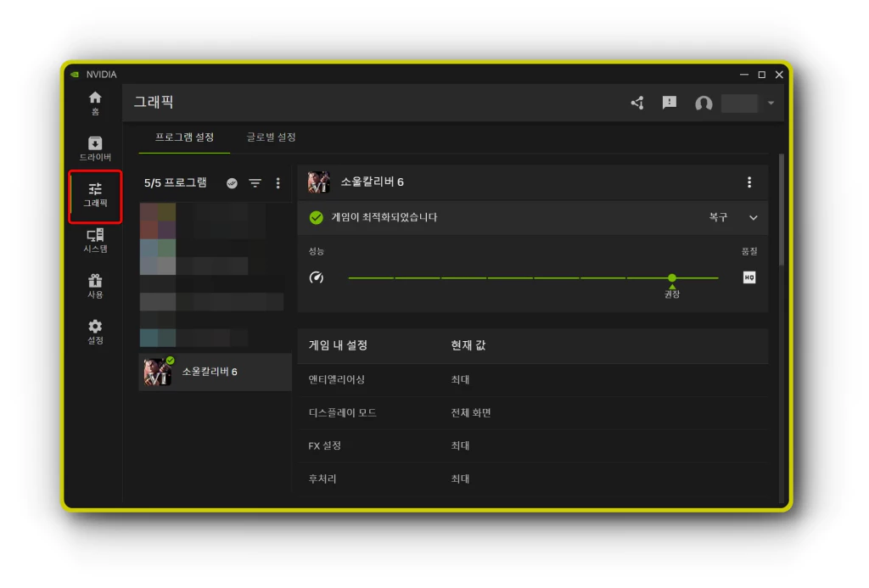869x588 pixels.
Task: Open program list more-options menu
Action: tap(278, 183)
